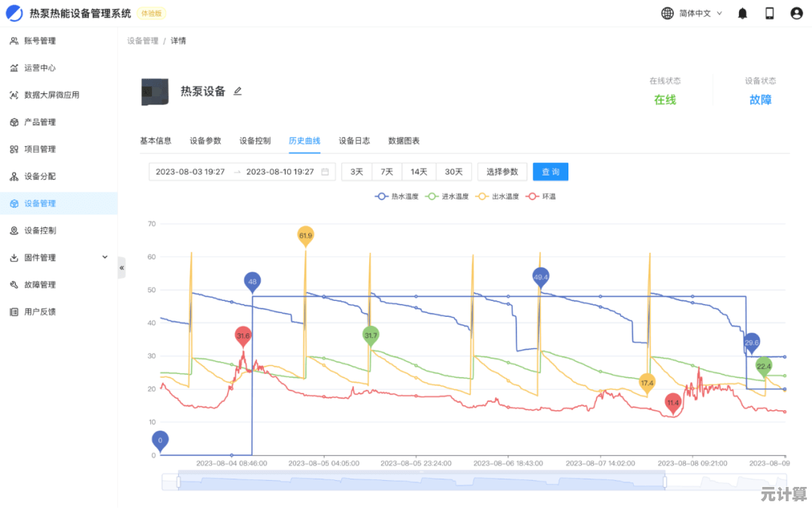Screen dimensions: 812x508
Task: Click the globe language icon
Action: 667,13
